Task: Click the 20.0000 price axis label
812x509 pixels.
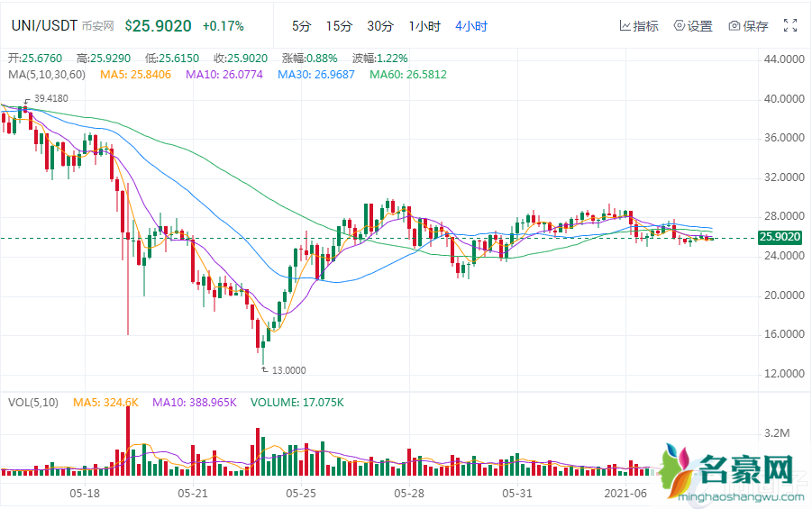Action: tap(784, 295)
